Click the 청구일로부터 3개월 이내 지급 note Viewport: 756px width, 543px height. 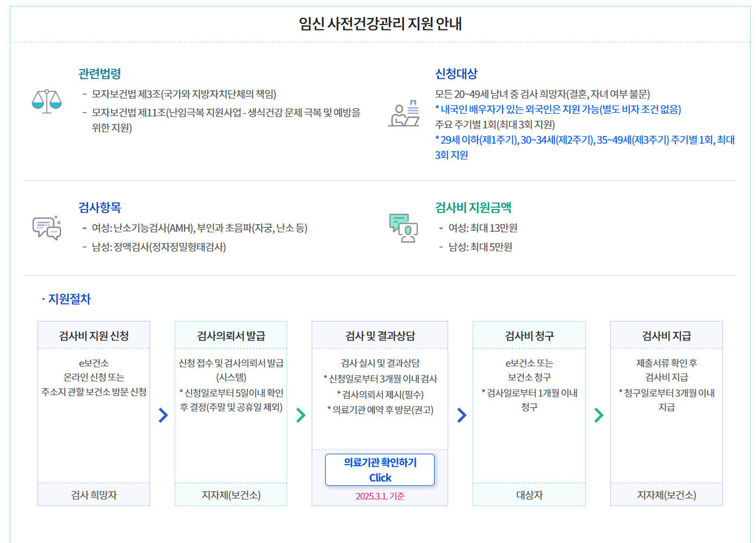point(666,400)
